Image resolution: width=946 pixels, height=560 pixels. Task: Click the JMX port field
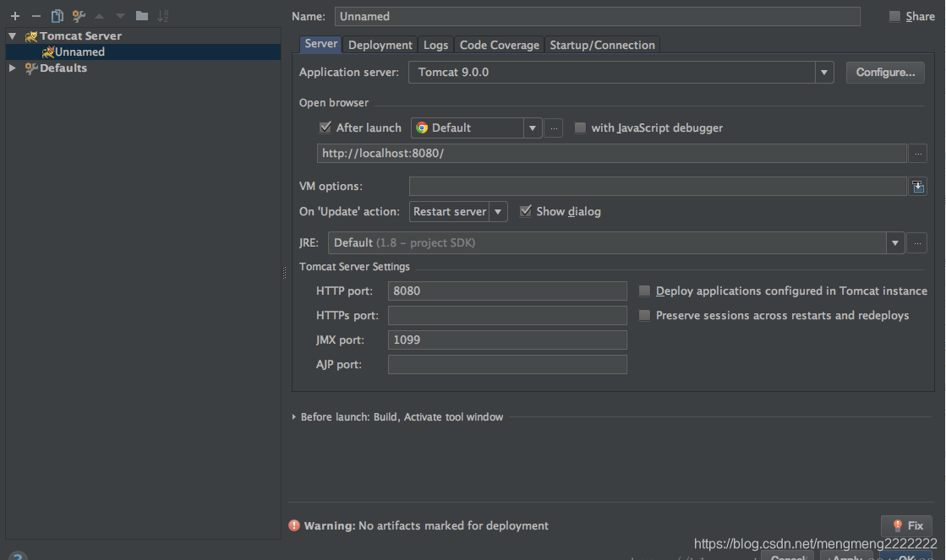click(507, 340)
